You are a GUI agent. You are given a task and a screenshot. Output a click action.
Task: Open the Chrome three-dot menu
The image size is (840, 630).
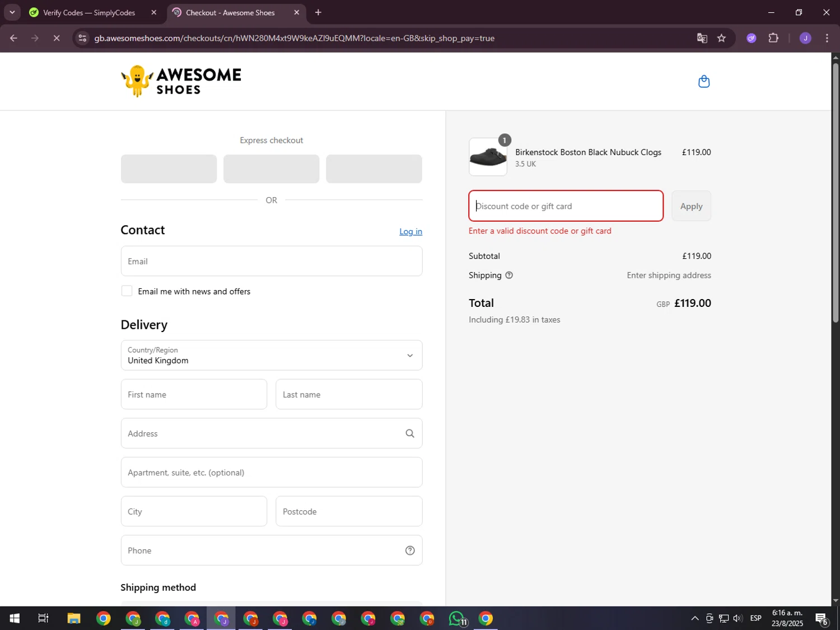click(827, 38)
